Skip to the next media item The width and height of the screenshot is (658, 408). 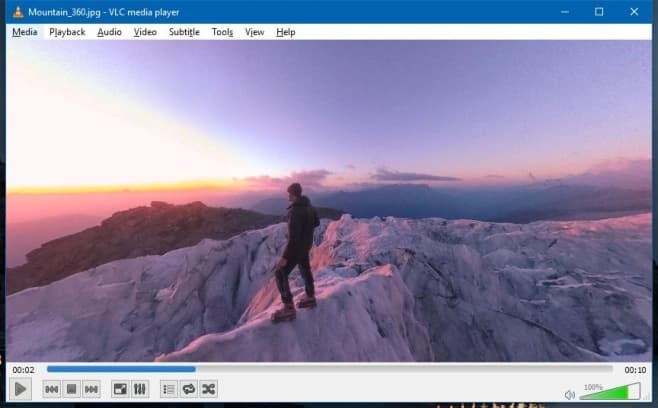(91, 389)
